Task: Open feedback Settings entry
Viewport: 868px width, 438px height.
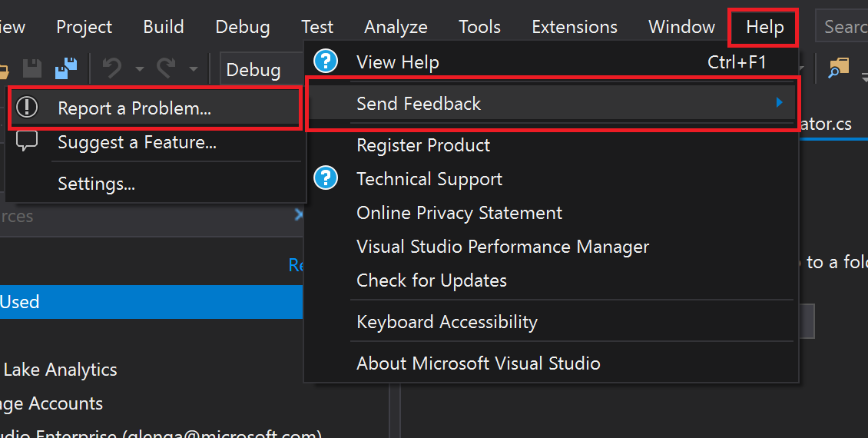Action: (155, 184)
